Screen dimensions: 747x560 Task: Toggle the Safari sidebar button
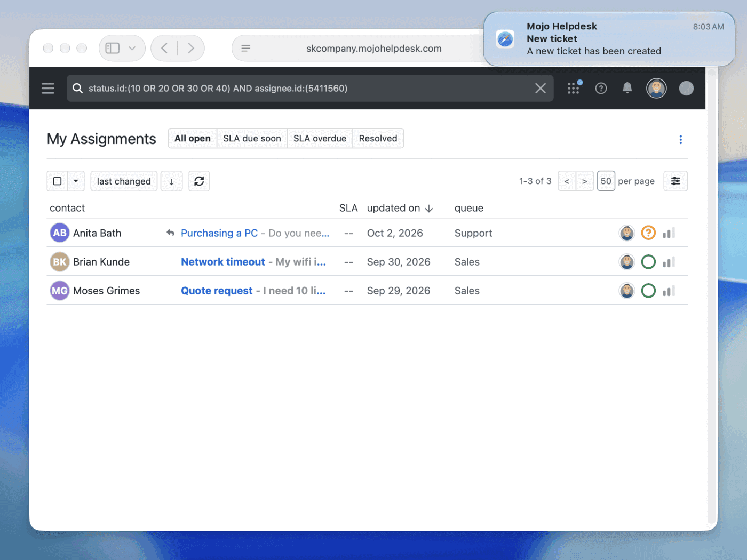point(113,48)
